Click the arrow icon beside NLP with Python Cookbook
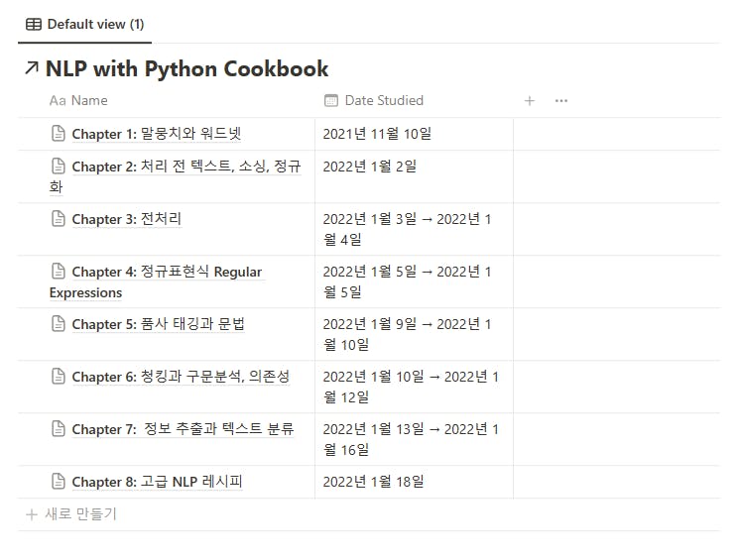The image size is (741, 560). (32, 68)
